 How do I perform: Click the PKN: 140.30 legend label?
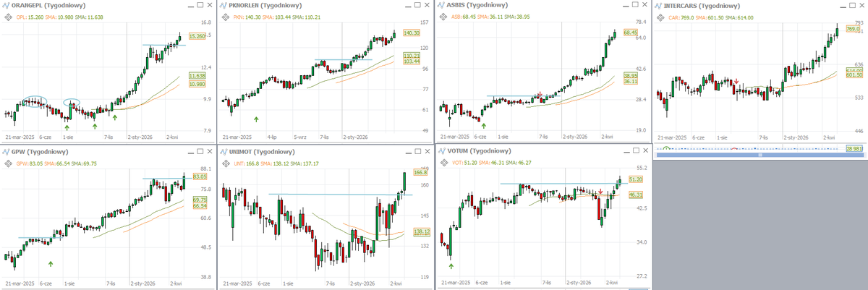click(x=246, y=17)
